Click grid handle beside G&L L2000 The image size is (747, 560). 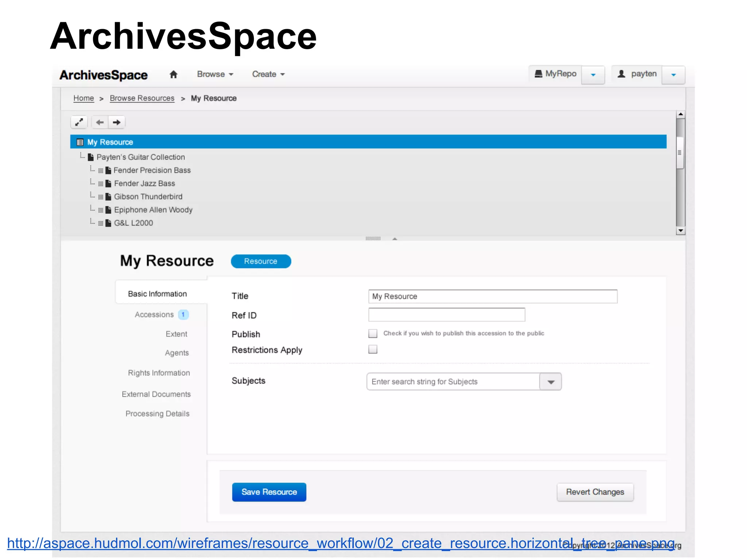(x=101, y=223)
